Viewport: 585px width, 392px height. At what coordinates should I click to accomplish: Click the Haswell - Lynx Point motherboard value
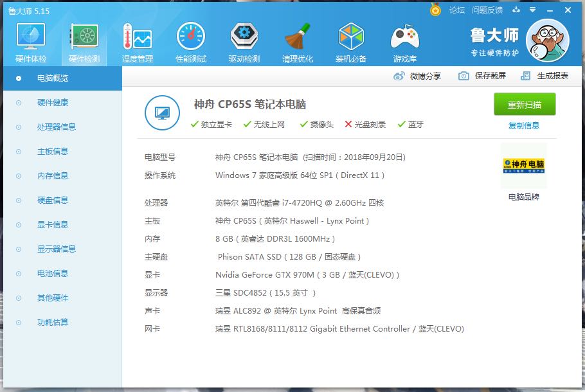tap(292, 221)
